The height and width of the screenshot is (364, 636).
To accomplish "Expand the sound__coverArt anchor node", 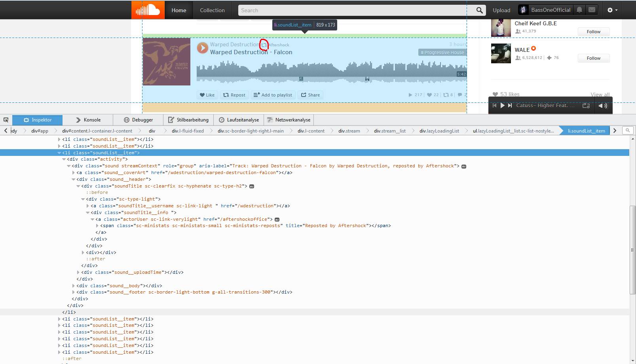I will (74, 173).
